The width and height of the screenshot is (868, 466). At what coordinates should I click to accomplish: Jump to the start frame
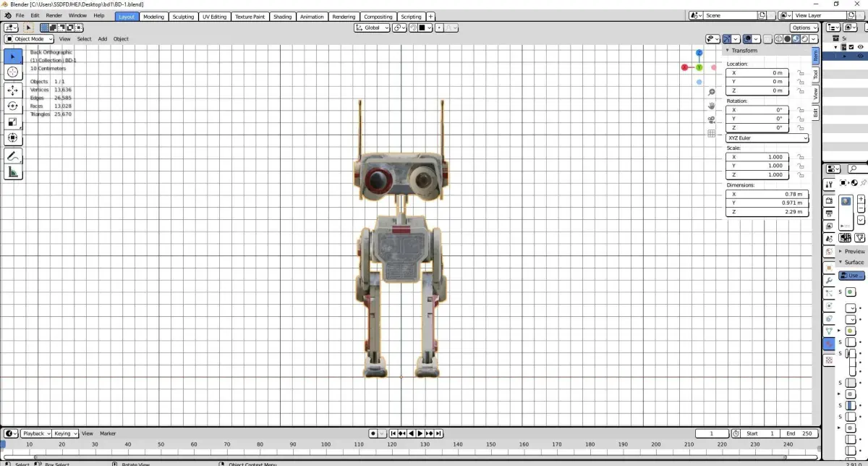tap(393, 433)
